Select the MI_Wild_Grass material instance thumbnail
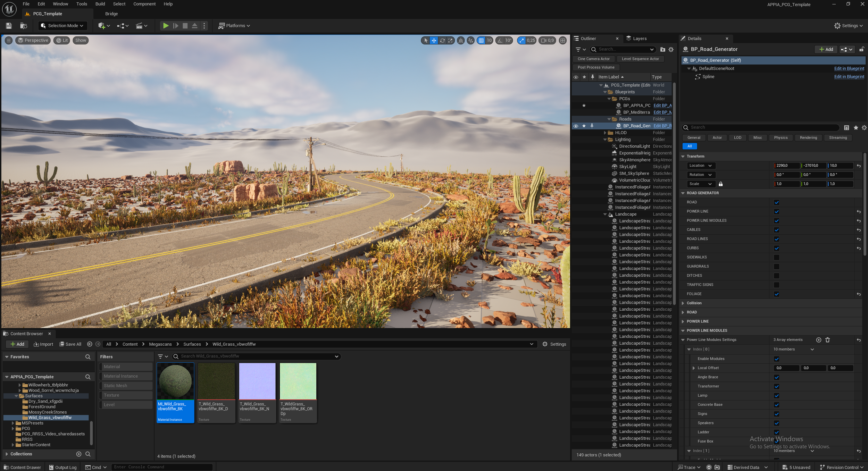This screenshot has width=868, height=471. (175, 381)
